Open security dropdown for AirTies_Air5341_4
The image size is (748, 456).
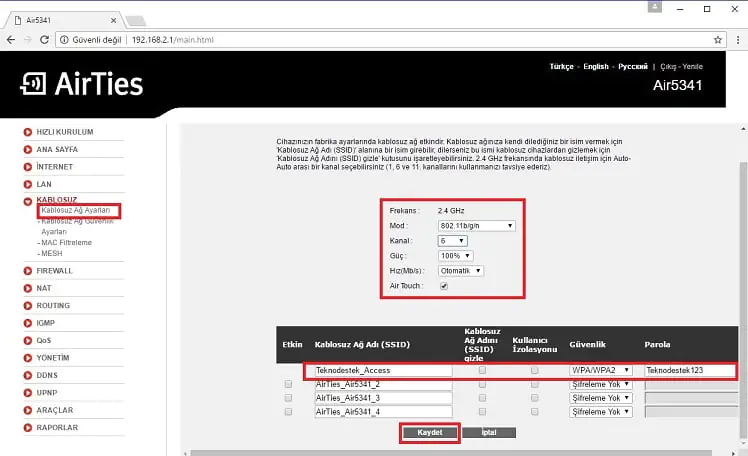point(601,412)
